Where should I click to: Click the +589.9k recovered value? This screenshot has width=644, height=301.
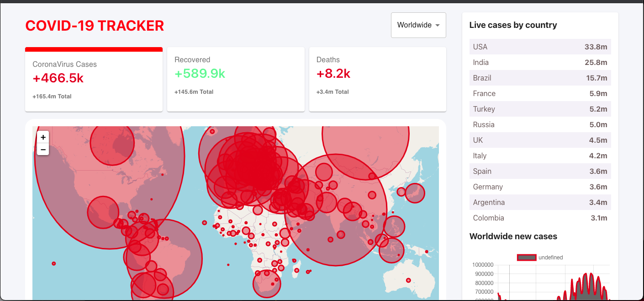200,74
